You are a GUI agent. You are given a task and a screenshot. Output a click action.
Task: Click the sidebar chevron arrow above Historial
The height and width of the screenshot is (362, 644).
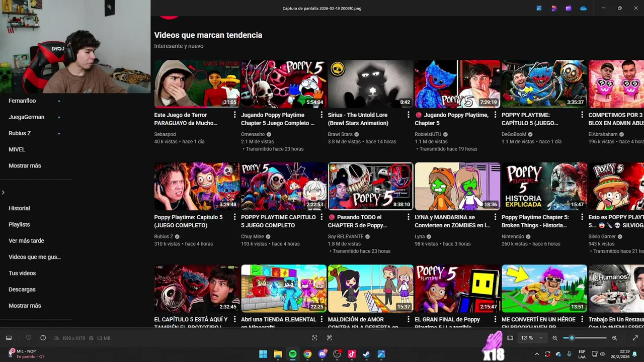point(3,193)
